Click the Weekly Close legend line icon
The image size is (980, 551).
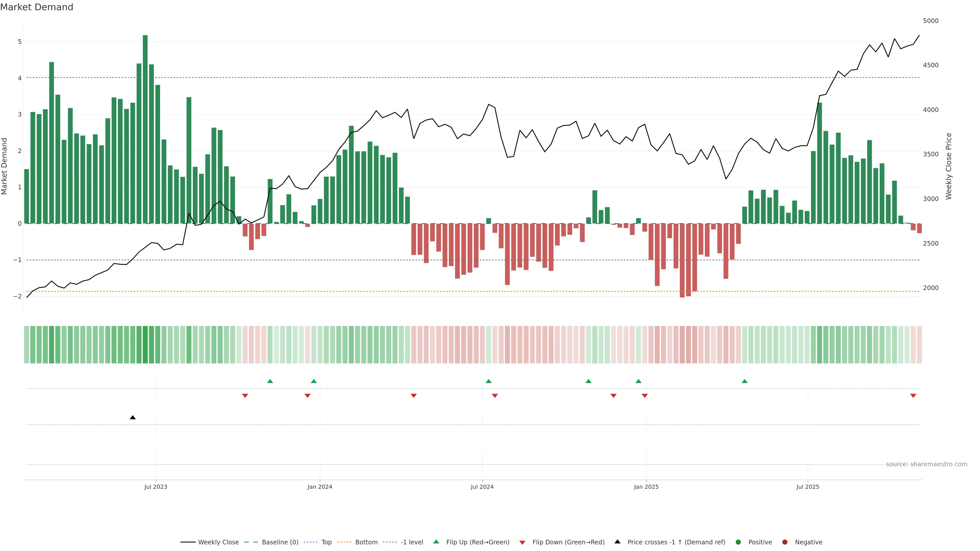click(188, 542)
